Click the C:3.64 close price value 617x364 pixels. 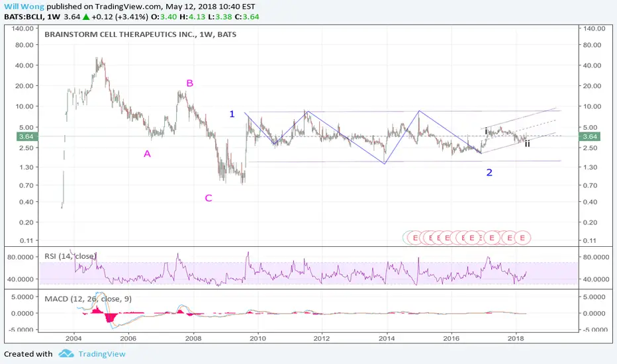(x=246, y=17)
